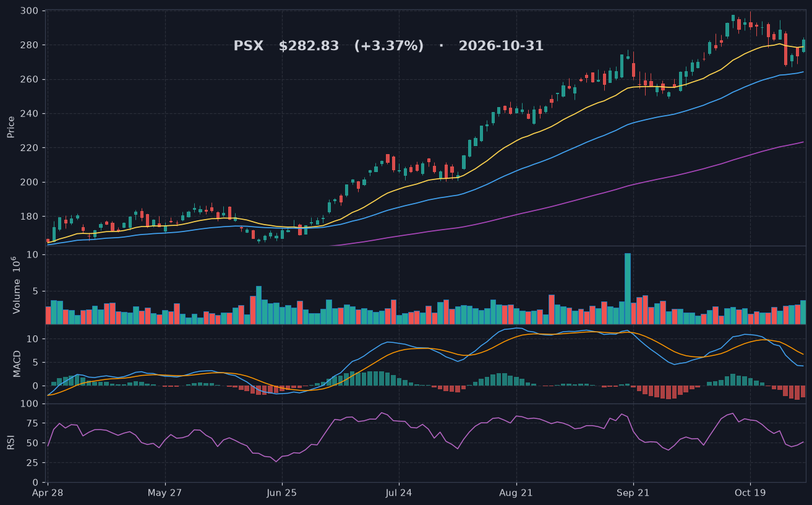Click the Jul 24 x-axis date label
The image size is (812, 505).
coord(399,493)
